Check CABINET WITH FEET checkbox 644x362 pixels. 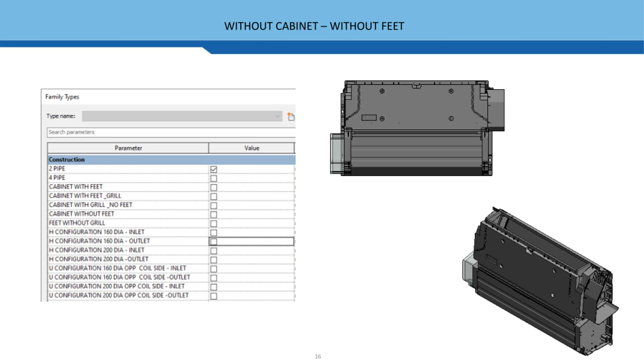(x=214, y=187)
